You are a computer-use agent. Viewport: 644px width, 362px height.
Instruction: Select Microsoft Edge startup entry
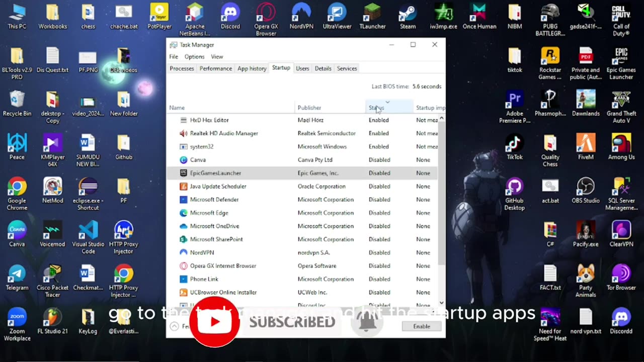point(302,213)
